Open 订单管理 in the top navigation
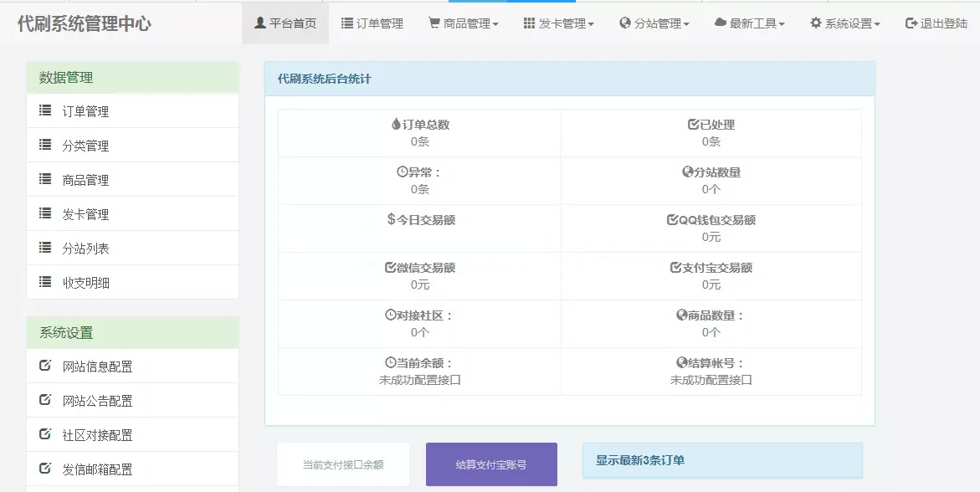 click(x=372, y=23)
